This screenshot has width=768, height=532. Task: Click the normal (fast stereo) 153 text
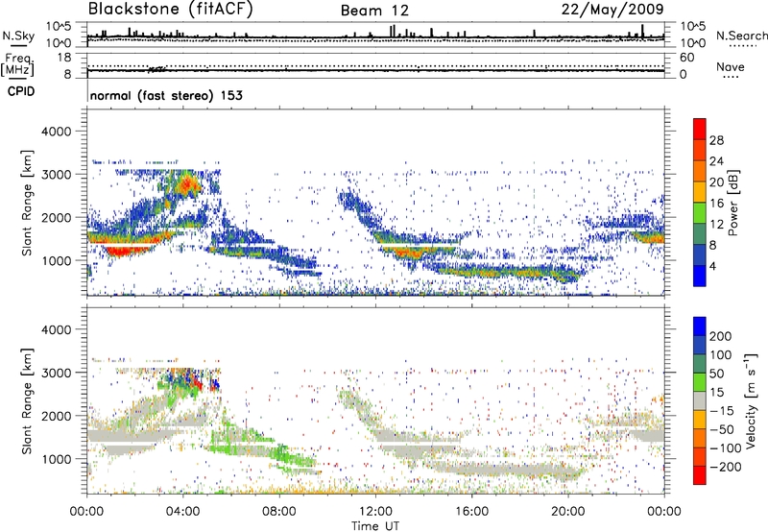166,96
